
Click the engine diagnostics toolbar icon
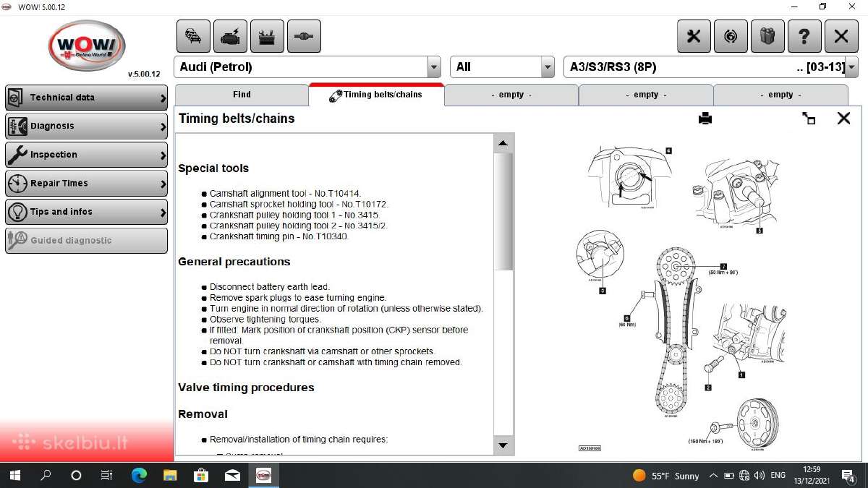(230, 36)
